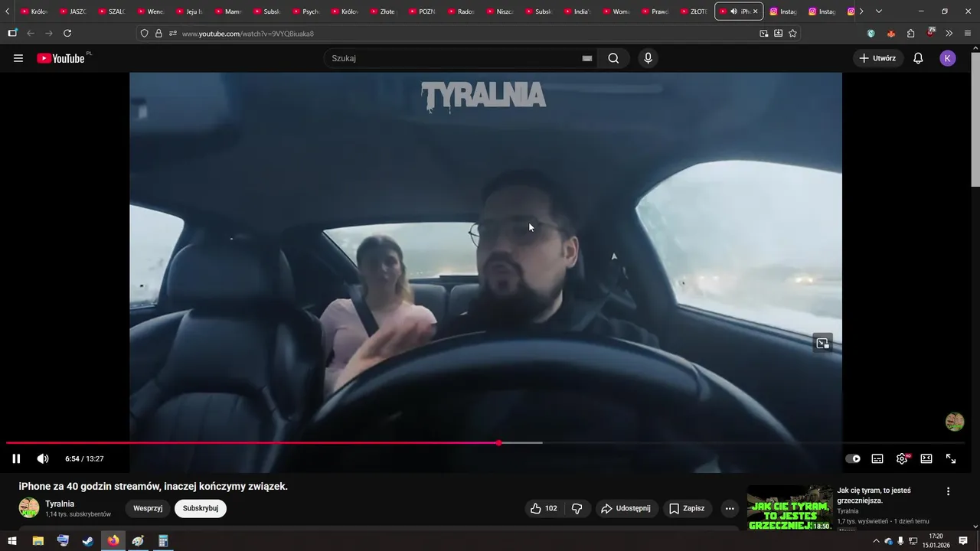Image resolution: width=980 pixels, height=551 pixels.
Task: Show hidden tray icons chevron
Action: [x=876, y=541]
